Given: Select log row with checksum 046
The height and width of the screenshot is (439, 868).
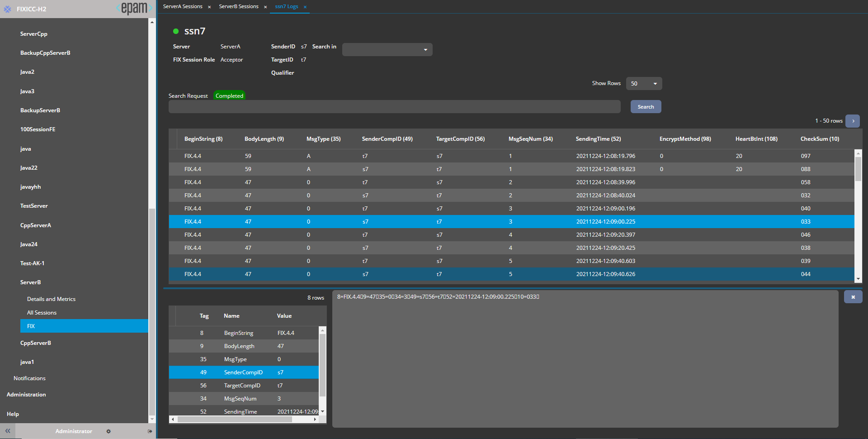Looking at the screenshot, I should coord(511,235).
